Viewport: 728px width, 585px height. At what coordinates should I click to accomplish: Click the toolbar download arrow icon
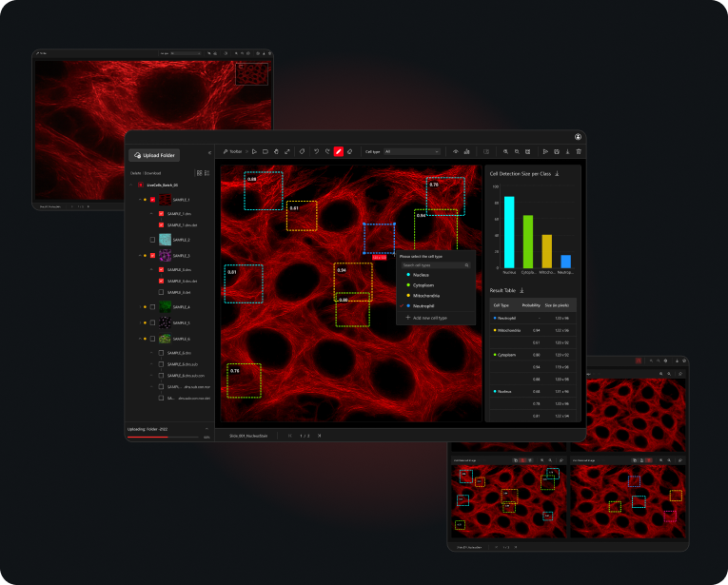[567, 151]
